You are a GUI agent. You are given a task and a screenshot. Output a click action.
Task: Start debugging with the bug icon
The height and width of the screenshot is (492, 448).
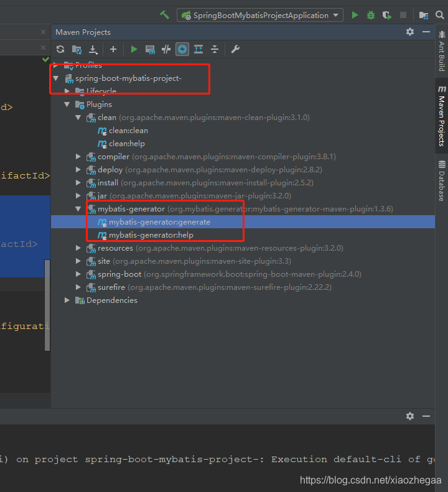click(x=371, y=15)
